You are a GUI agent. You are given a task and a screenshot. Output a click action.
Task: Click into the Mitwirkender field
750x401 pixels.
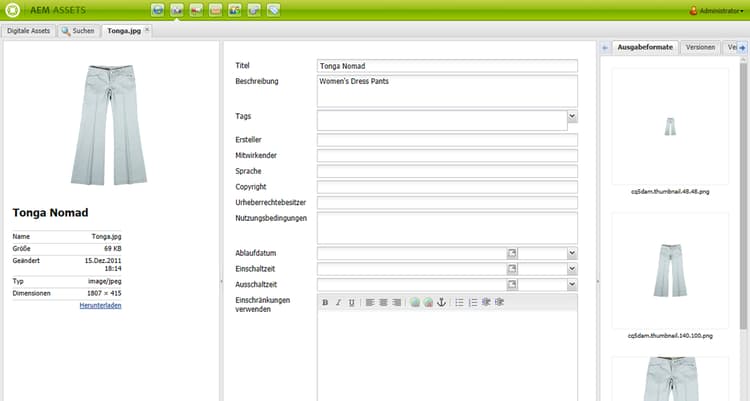(447, 156)
